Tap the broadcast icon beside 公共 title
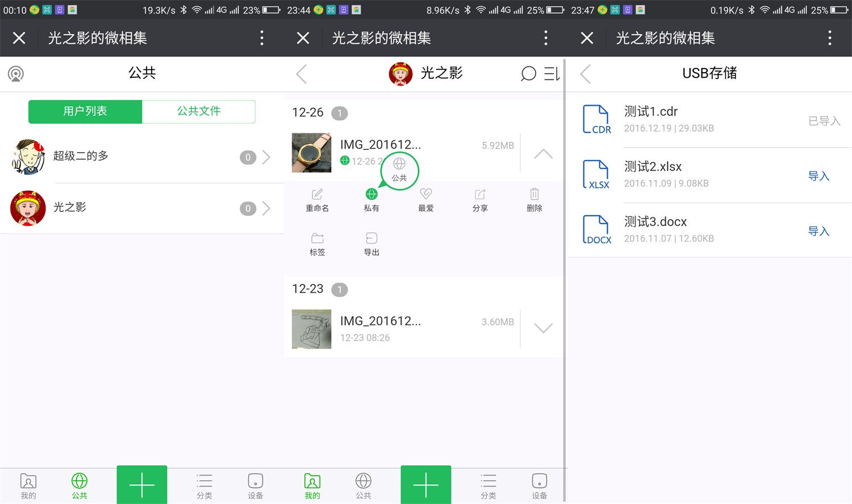This screenshot has width=852, height=504. [16, 74]
